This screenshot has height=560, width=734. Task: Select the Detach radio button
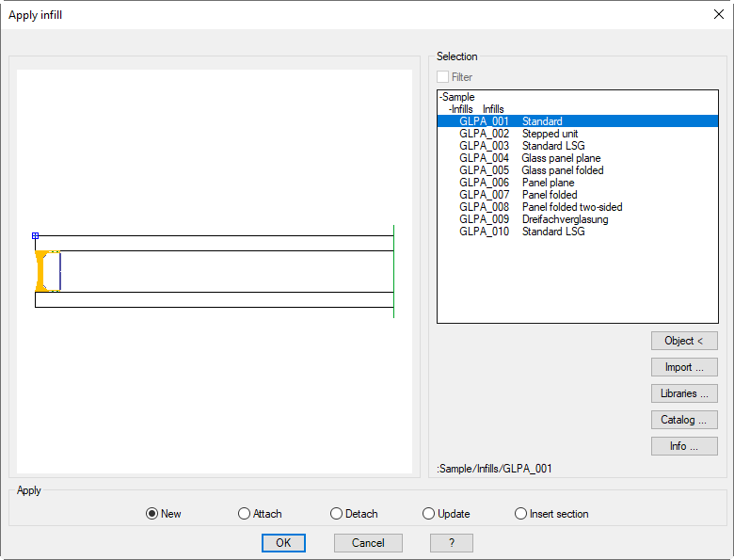[336, 514]
